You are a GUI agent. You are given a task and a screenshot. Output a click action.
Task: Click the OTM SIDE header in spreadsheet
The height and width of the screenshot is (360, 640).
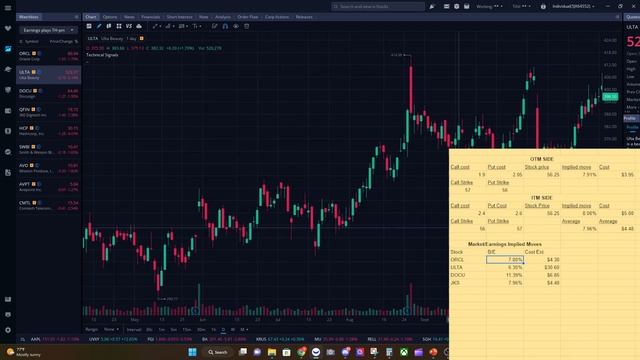tap(542, 159)
